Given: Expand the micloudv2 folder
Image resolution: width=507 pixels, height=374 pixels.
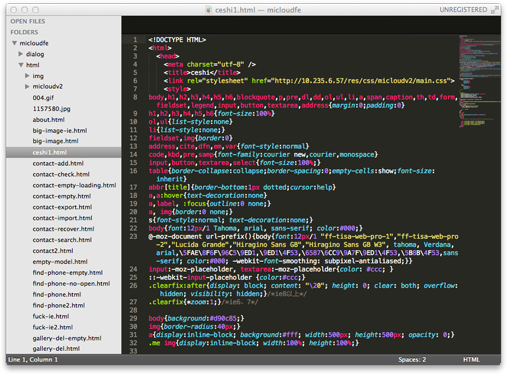Looking at the screenshot, I should tap(27, 86).
